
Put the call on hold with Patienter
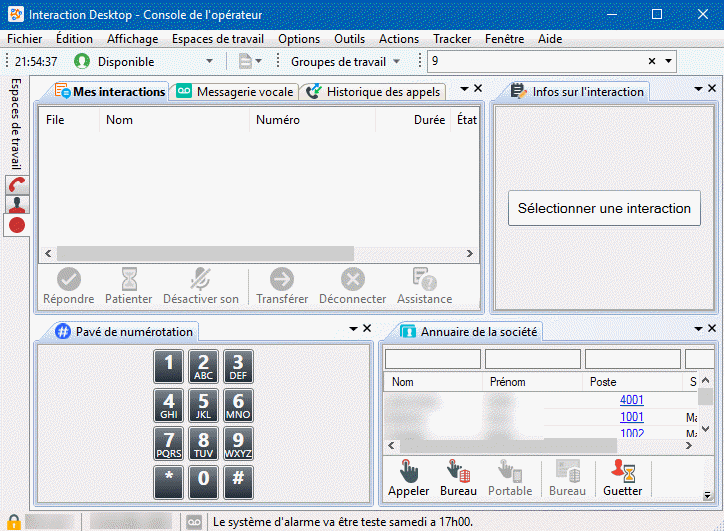(129, 286)
